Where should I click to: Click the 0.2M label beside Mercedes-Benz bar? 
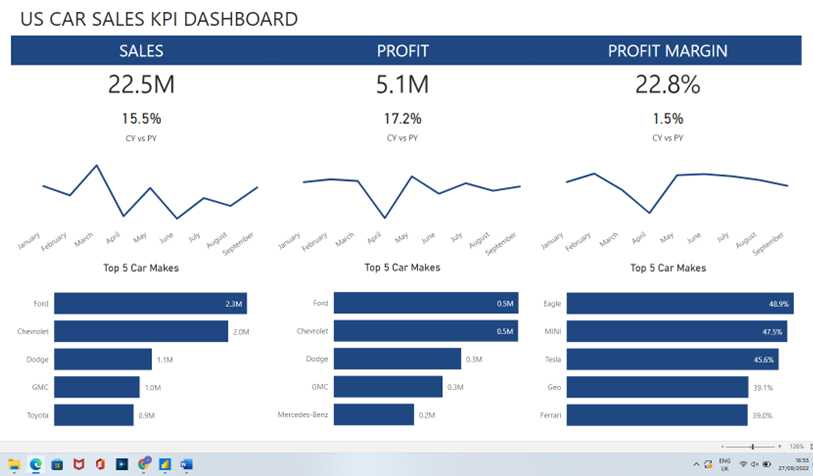coord(427,415)
